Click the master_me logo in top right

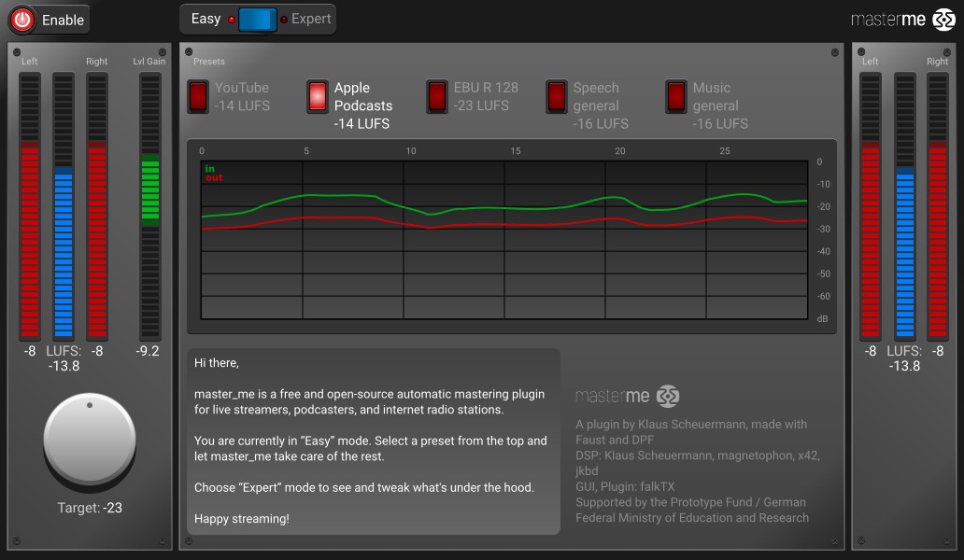902,20
